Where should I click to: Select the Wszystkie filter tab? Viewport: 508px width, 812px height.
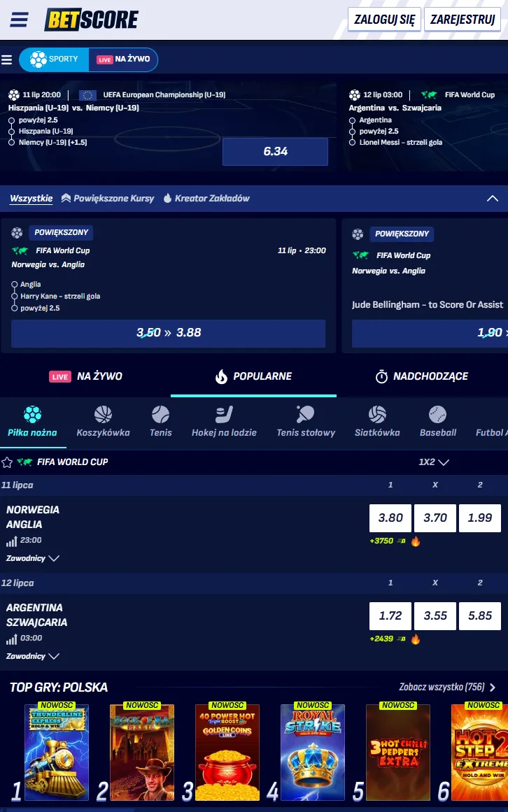31,199
